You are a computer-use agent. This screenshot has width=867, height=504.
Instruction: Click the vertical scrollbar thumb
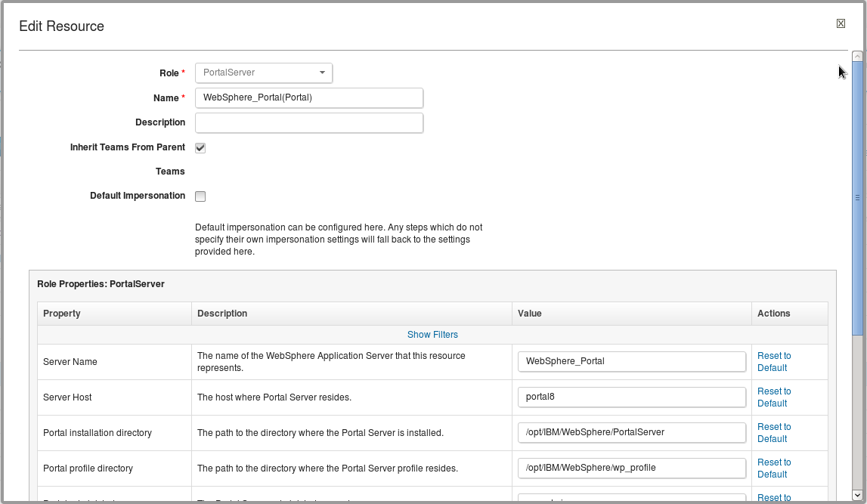point(857,196)
